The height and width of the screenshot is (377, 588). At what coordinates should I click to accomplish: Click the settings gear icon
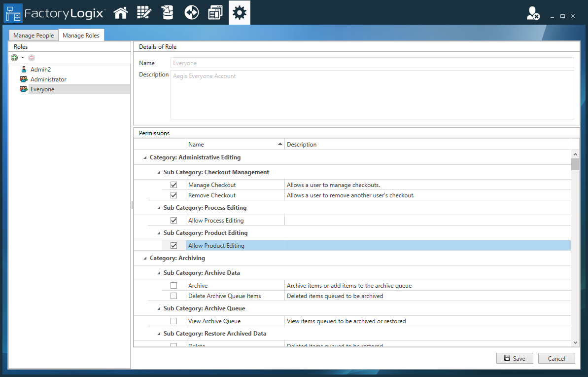(239, 12)
